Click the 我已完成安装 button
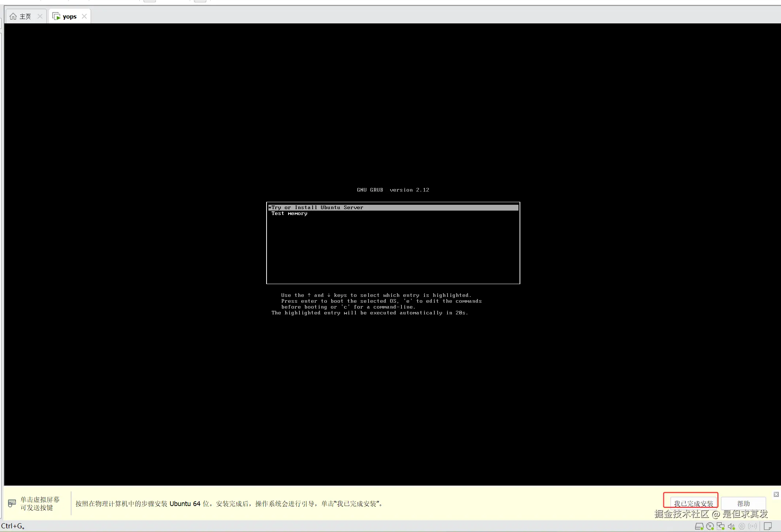The width and height of the screenshot is (781, 532). (693, 503)
